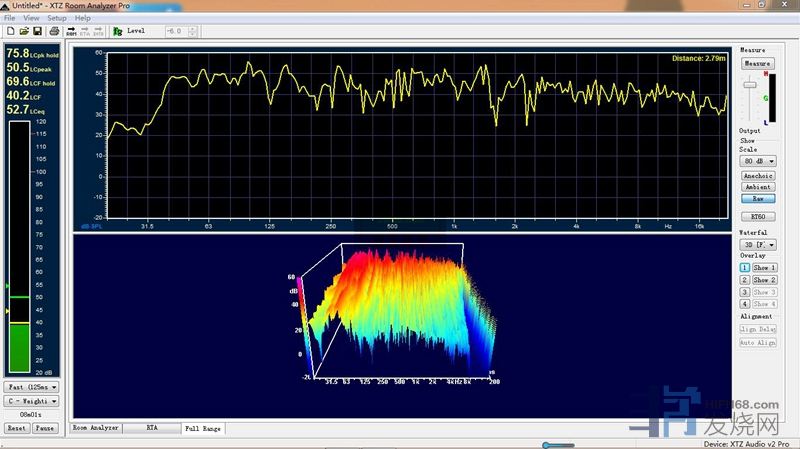Open the Setup menu
The image size is (800, 449).
pos(57,18)
